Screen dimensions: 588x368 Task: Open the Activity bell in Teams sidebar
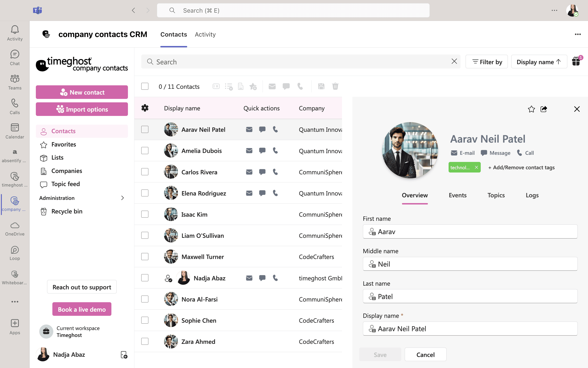14,33
